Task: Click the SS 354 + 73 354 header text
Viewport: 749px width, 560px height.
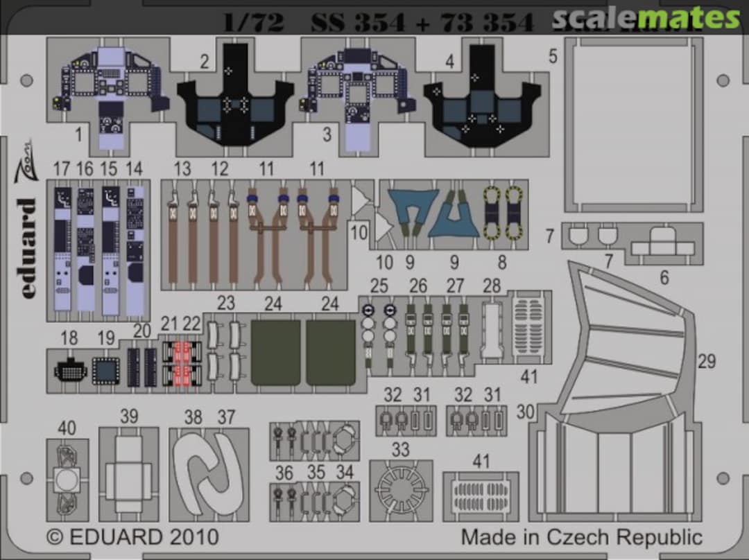Action: coord(422,23)
